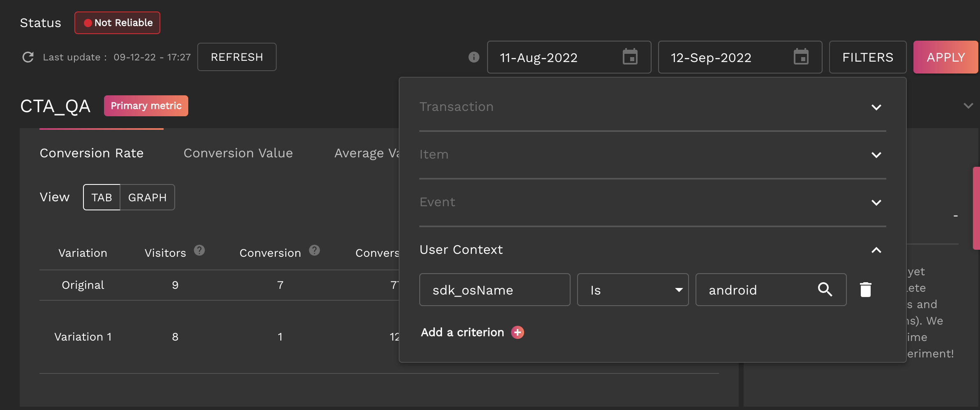Click the Original visitors value 9
Image resolution: width=980 pixels, height=410 pixels.
(x=175, y=285)
